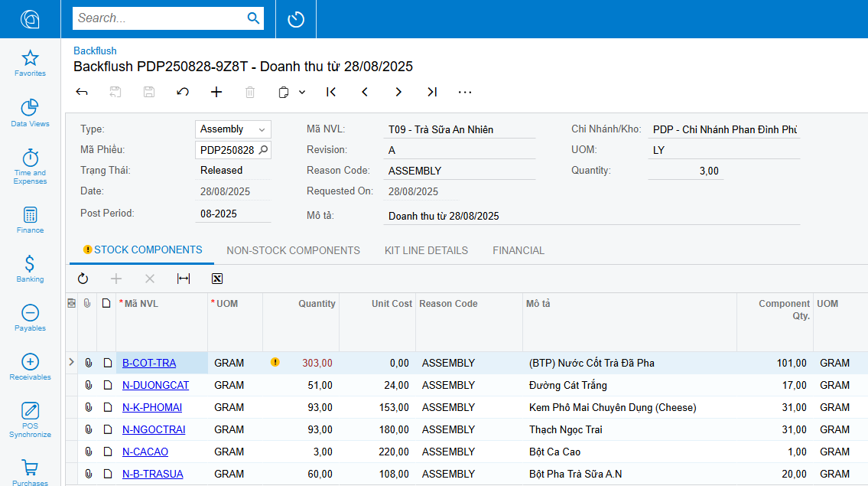
Task: Click the Backflush breadcrumb link
Action: tap(95, 51)
